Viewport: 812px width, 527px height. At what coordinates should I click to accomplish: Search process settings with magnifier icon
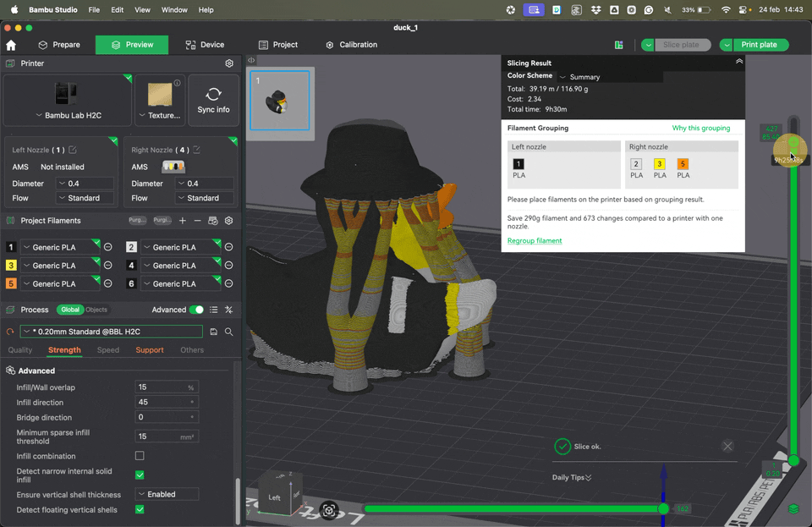pyautogui.click(x=228, y=332)
